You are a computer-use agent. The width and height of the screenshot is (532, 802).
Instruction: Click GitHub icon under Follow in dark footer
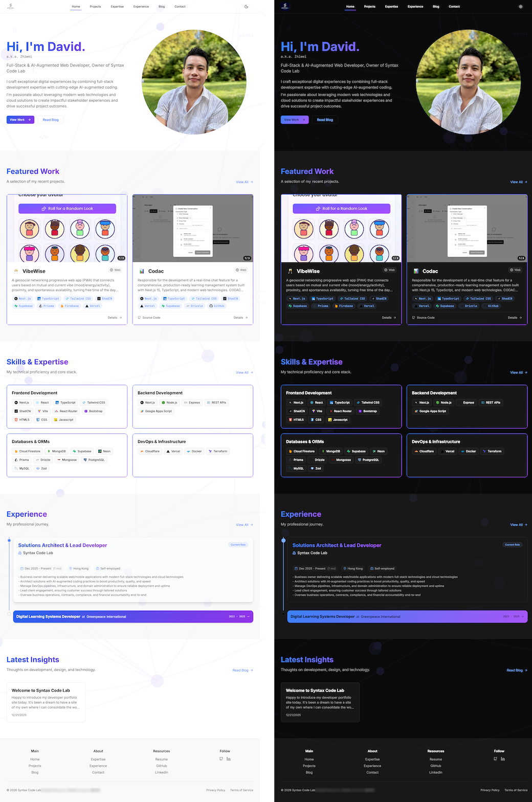(495, 759)
